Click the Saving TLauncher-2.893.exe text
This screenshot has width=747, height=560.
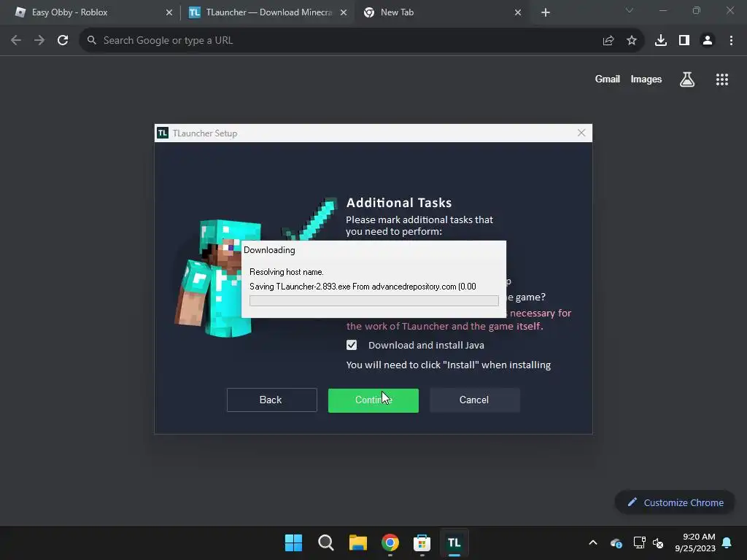[x=363, y=286]
